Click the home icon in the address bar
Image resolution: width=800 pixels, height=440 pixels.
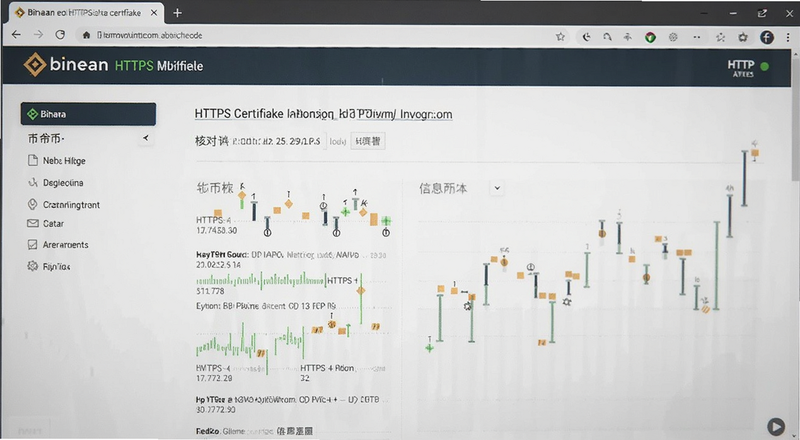(86, 35)
